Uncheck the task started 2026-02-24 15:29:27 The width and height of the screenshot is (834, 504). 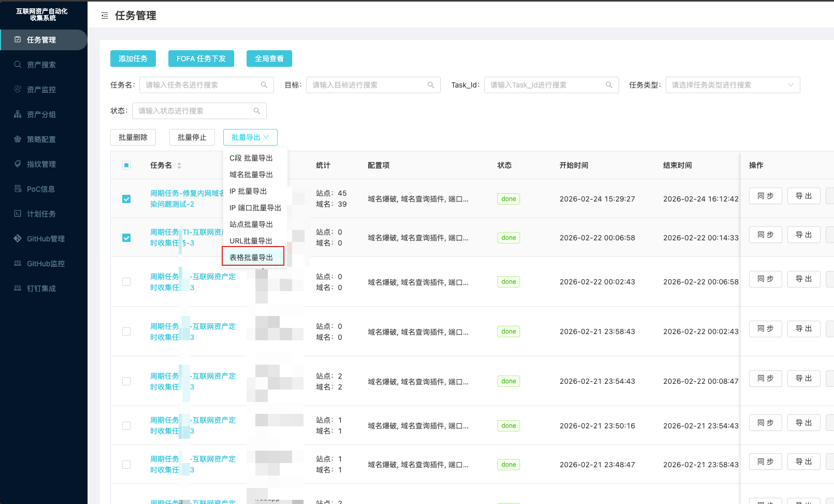click(126, 199)
